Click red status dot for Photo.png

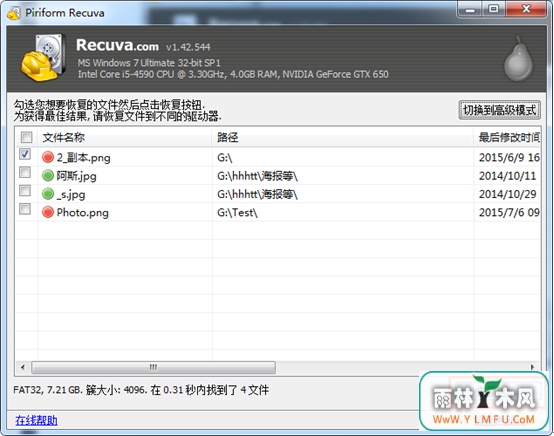coord(48,212)
